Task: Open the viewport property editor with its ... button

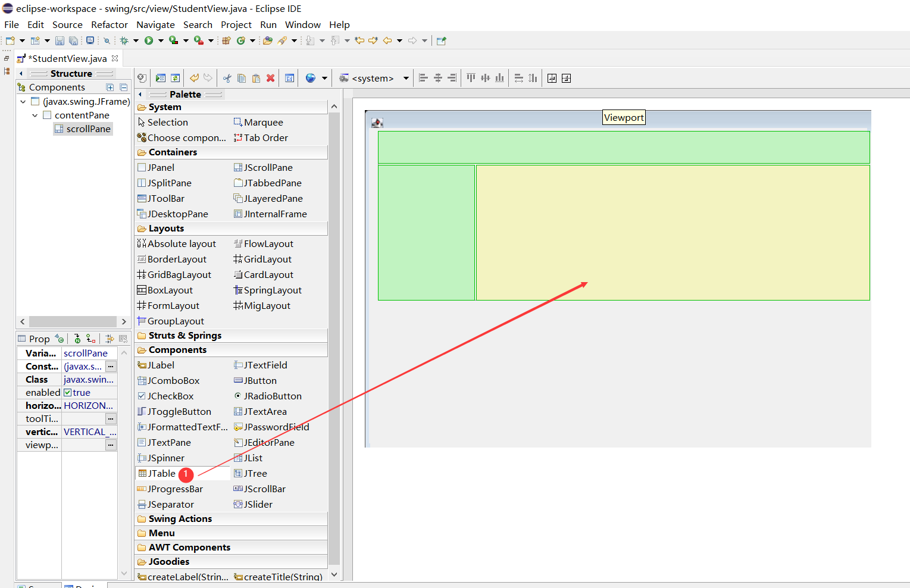Action: (x=111, y=445)
